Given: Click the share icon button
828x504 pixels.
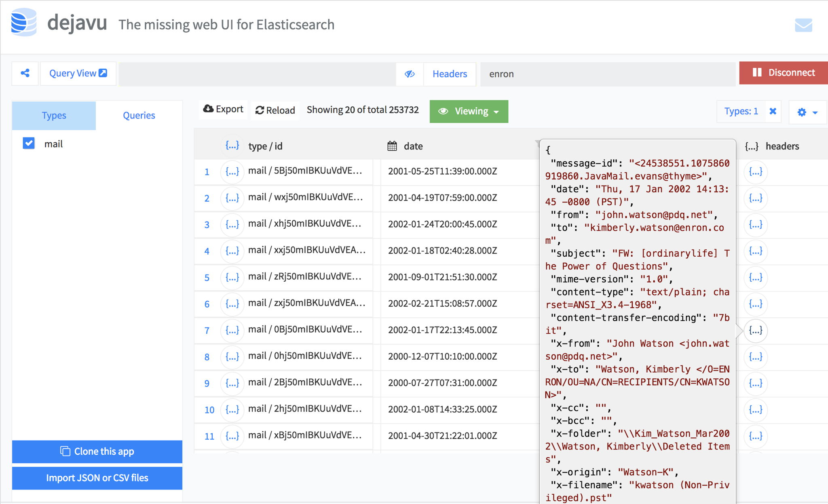Looking at the screenshot, I should [x=25, y=73].
